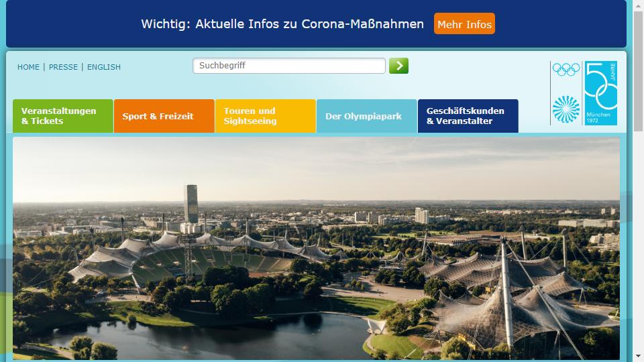The image size is (644, 362).
Task: Submit search with green arrow button
Action: click(398, 66)
